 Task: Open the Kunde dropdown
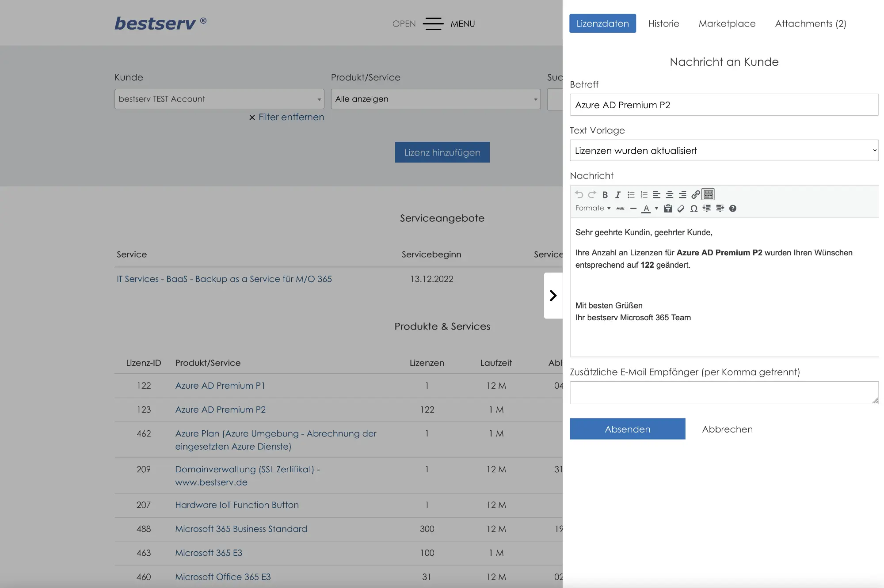point(219,99)
